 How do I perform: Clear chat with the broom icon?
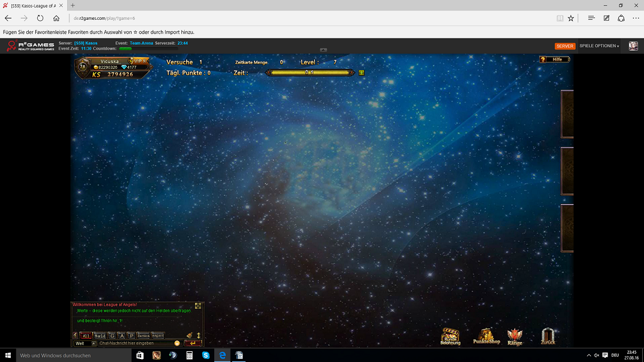(x=190, y=335)
